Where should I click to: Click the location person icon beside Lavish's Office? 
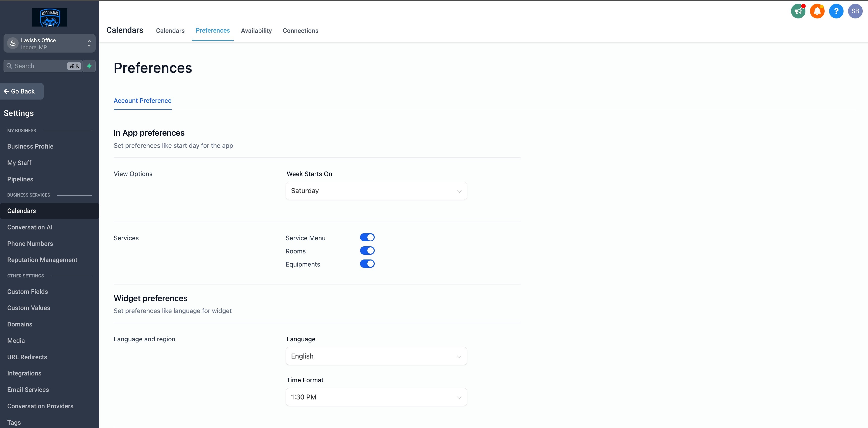tap(13, 43)
